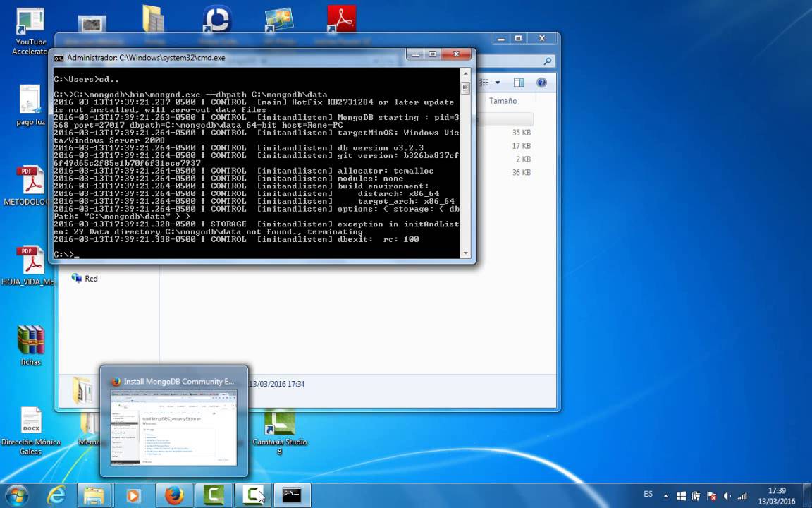Minimize the cmd.exe window
The image size is (812, 508).
(414, 54)
